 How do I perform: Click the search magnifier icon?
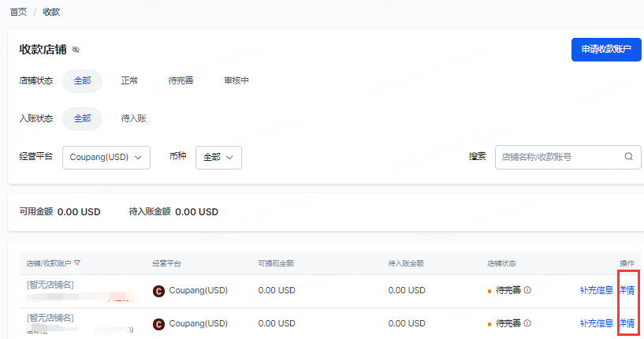[628, 157]
